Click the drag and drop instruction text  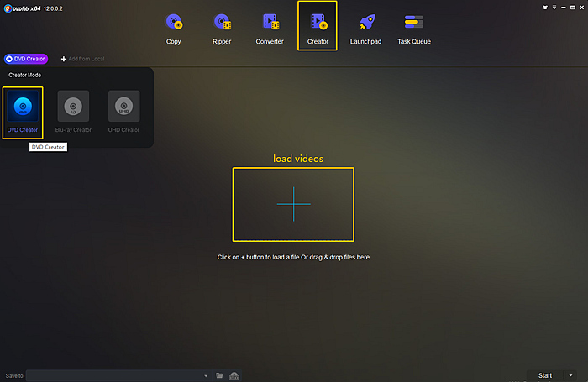(293, 257)
